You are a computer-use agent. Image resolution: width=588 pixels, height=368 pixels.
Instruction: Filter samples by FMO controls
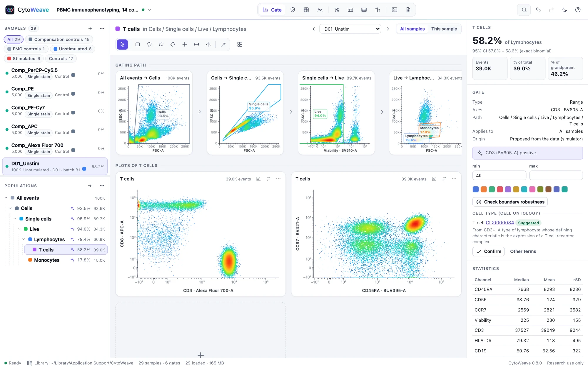(x=26, y=49)
